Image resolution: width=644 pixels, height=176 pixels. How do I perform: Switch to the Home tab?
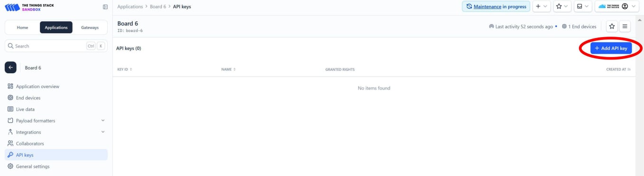click(22, 28)
